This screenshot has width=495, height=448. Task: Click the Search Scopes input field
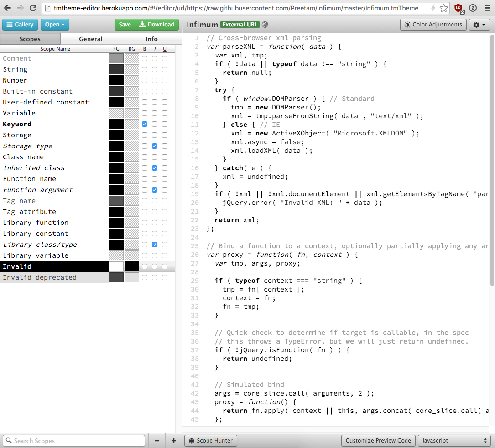[74, 441]
